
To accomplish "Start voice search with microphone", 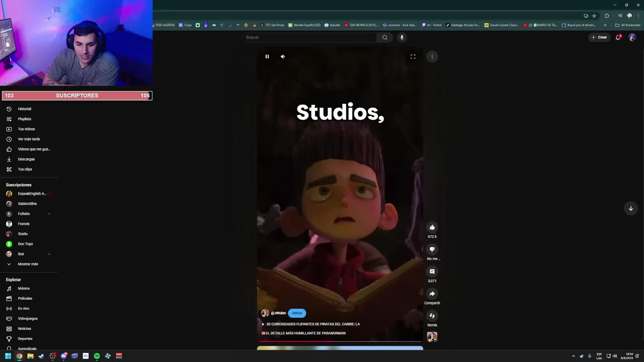I will coord(401,37).
